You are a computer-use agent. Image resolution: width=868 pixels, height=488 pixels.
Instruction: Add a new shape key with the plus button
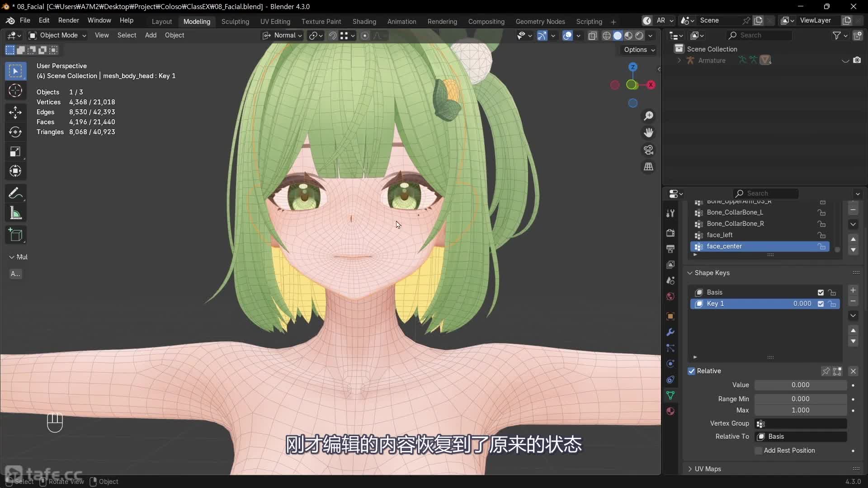[853, 291]
